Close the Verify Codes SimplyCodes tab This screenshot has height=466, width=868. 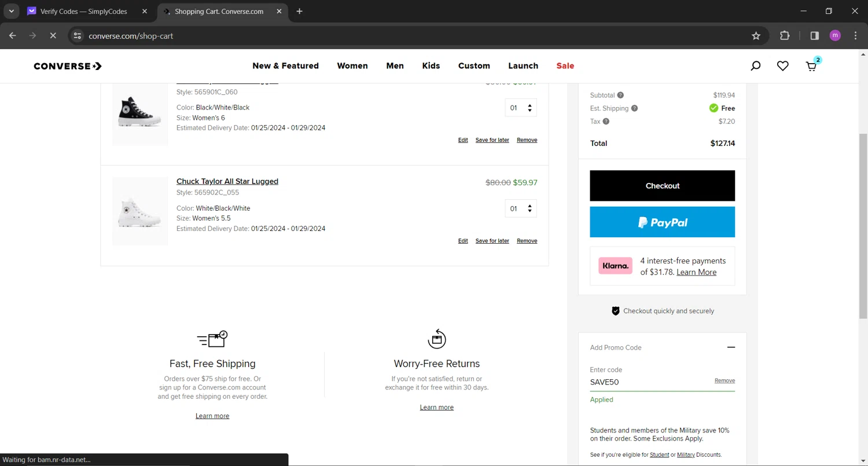coord(145,12)
